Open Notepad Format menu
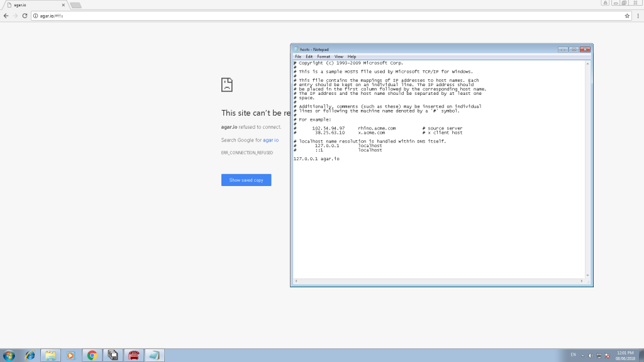This screenshot has height=362, width=644. 323,57
